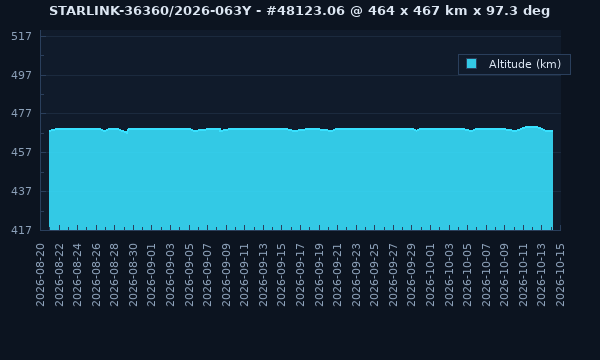The image size is (600, 360).
Task: Click the 437 y-axis label
Action: [21, 191]
